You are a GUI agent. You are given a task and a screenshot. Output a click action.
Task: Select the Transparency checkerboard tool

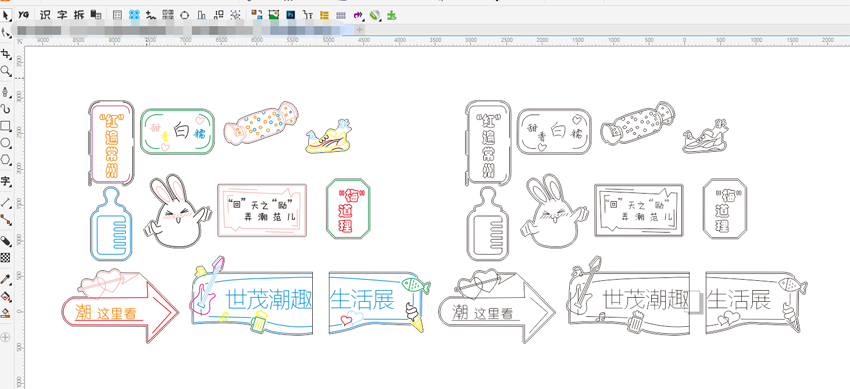pyautogui.click(x=5, y=257)
